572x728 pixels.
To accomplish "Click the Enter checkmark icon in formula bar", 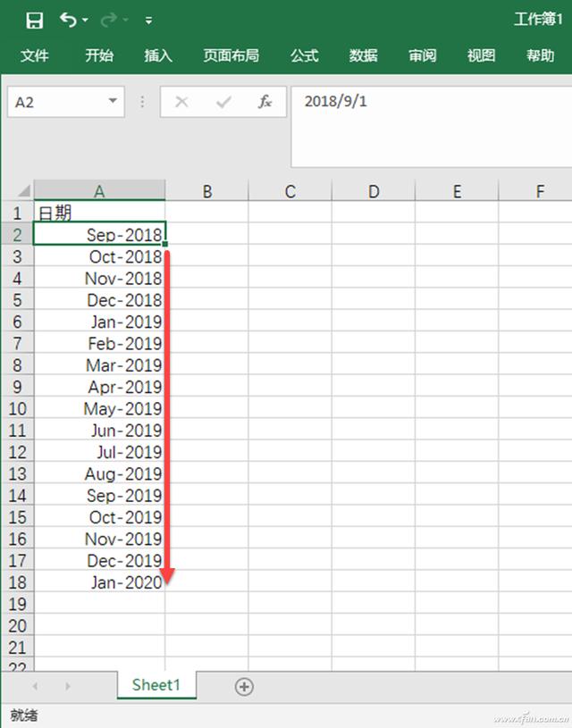I will [x=224, y=101].
